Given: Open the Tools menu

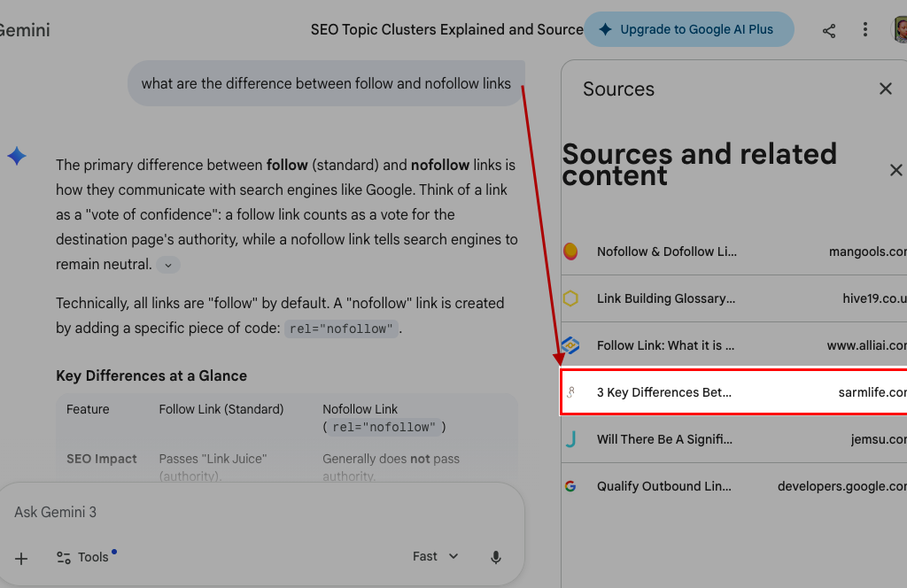Looking at the screenshot, I should pyautogui.click(x=83, y=557).
